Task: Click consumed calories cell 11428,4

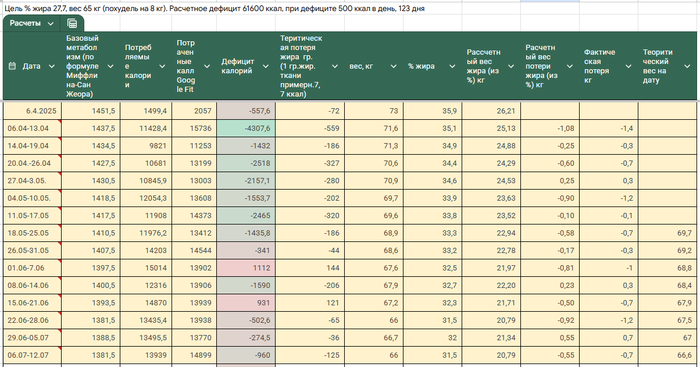Action: click(x=146, y=128)
